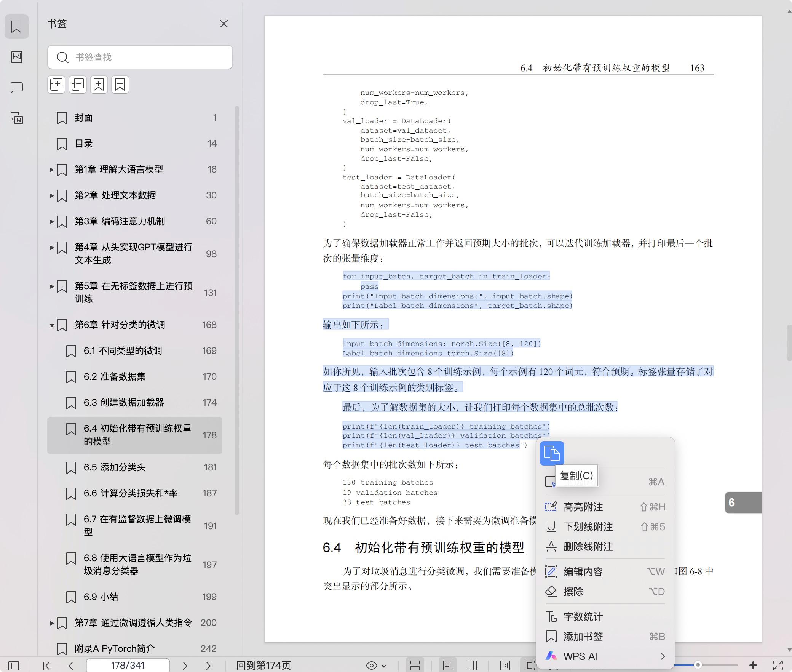Expand 第2章 处理文本数据 bookmark

tap(52, 196)
